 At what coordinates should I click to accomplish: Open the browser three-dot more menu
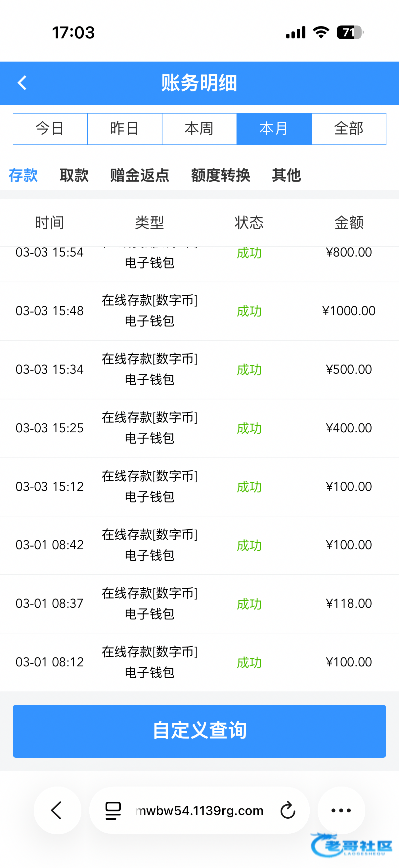click(x=341, y=810)
